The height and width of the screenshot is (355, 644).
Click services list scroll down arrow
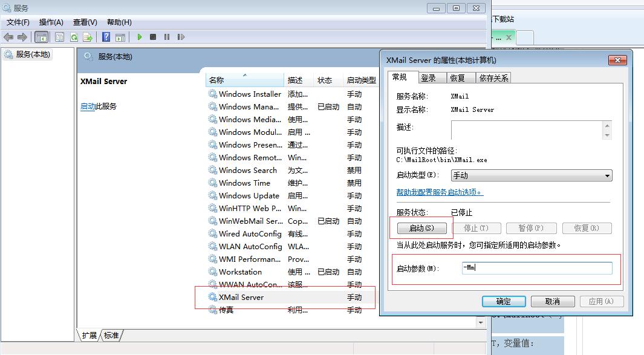click(481, 322)
